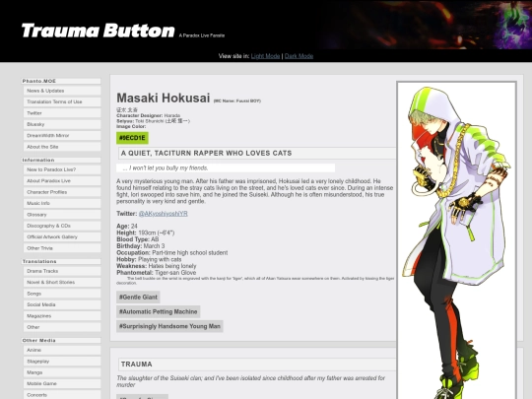This screenshot has width=532, height=399.
Task: Open New to Paradox Live? page
Action: pos(62,169)
